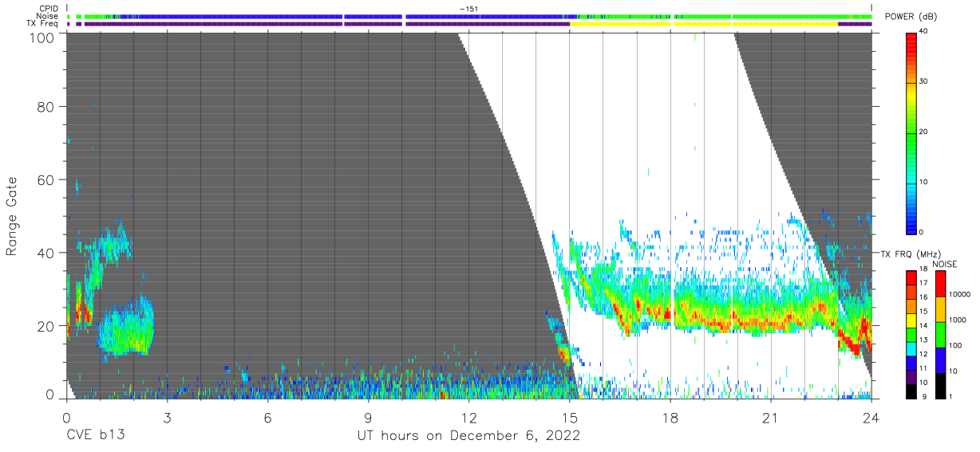Viewport: 980px width, 452px height.
Task: Click the TX FRQ (MHz) legend title
Action: (911, 254)
